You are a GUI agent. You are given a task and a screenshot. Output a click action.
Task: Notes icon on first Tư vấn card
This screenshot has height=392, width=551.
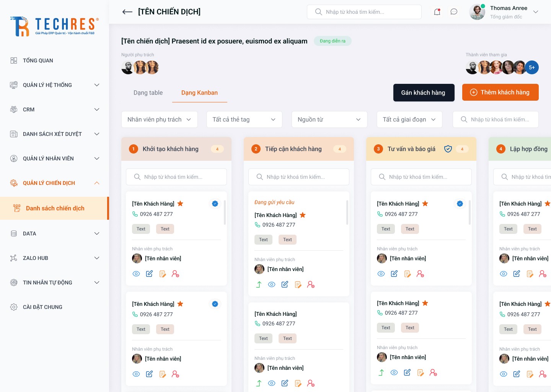408,274
